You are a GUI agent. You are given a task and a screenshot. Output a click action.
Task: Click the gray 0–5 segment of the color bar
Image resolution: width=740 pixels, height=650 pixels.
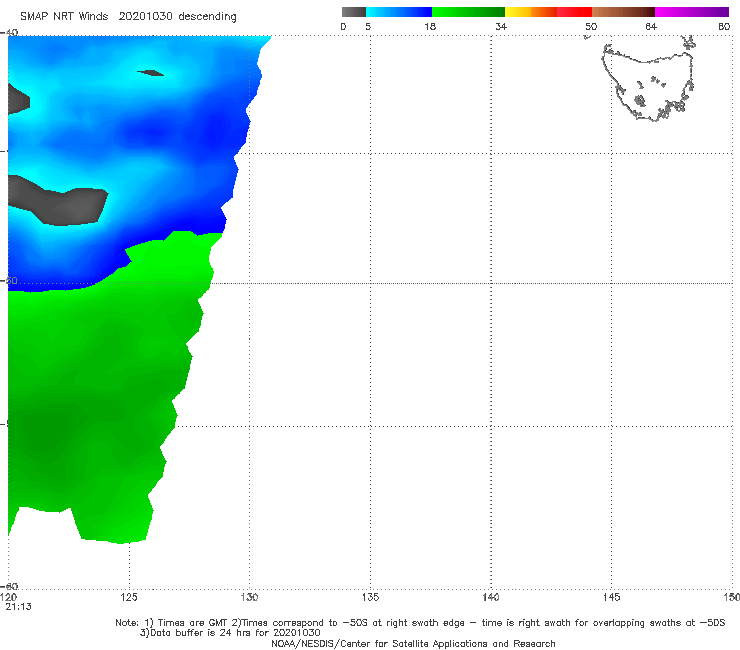[354, 12]
